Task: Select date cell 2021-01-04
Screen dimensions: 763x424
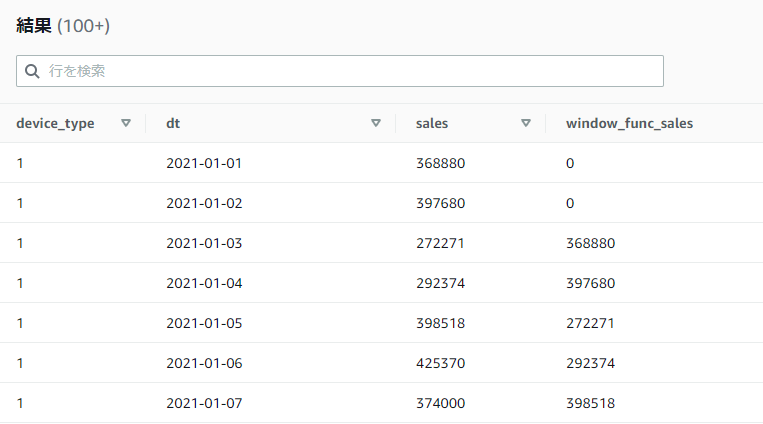Action: 204,283
